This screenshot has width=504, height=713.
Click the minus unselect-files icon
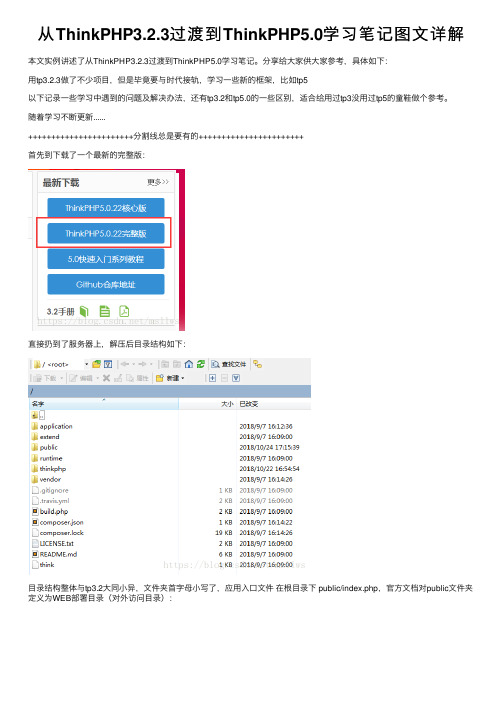(224, 378)
